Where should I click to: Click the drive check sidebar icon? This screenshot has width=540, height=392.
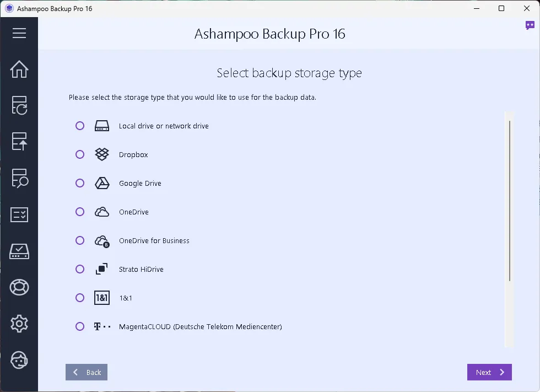[19, 251]
